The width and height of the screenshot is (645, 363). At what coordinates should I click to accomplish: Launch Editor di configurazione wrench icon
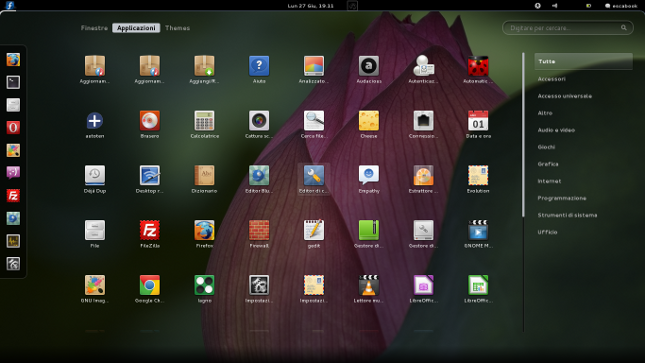[x=313, y=176]
